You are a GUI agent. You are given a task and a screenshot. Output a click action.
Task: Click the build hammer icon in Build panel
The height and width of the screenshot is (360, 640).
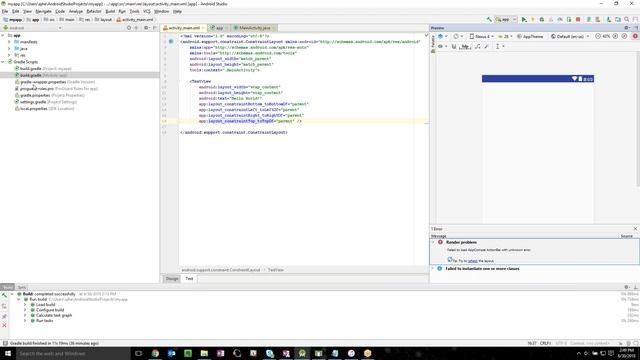(4, 295)
